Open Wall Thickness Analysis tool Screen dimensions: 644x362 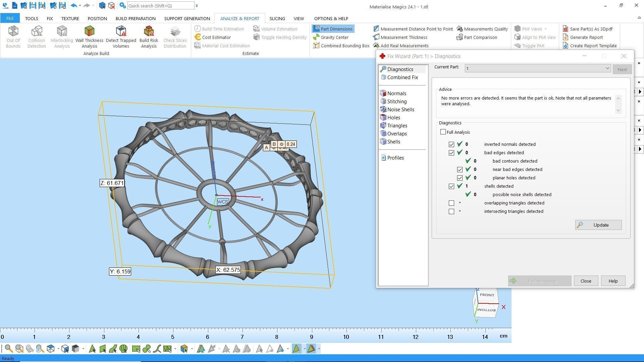pos(89,37)
